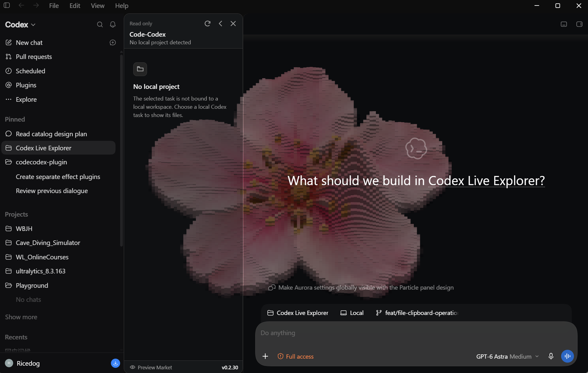Open Preview Market in panel footer

coord(151,367)
